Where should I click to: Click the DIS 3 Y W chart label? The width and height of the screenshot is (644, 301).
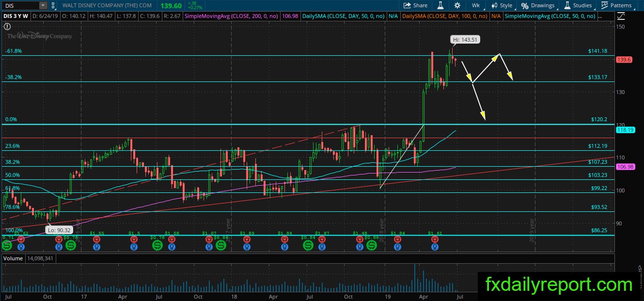pyautogui.click(x=16, y=16)
